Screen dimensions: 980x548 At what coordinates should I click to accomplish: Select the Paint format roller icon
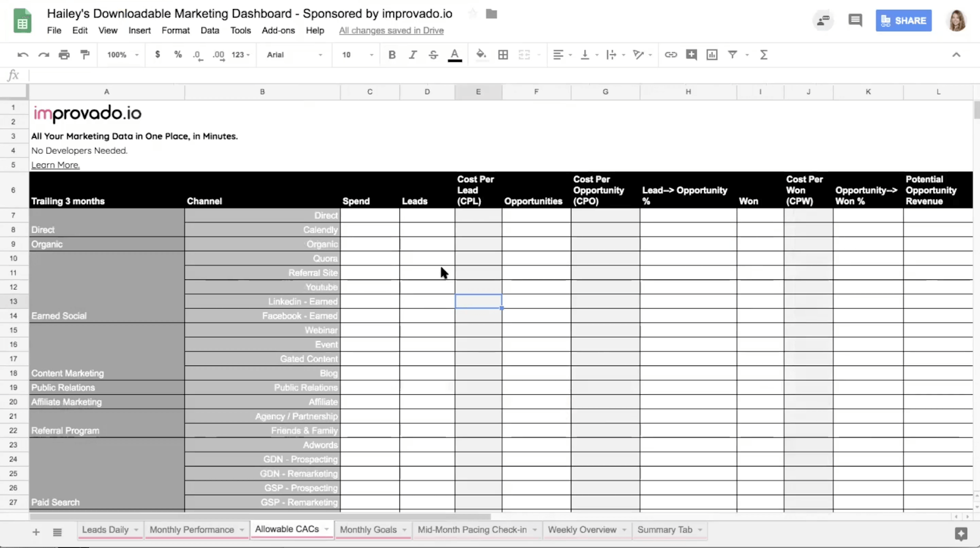click(85, 55)
